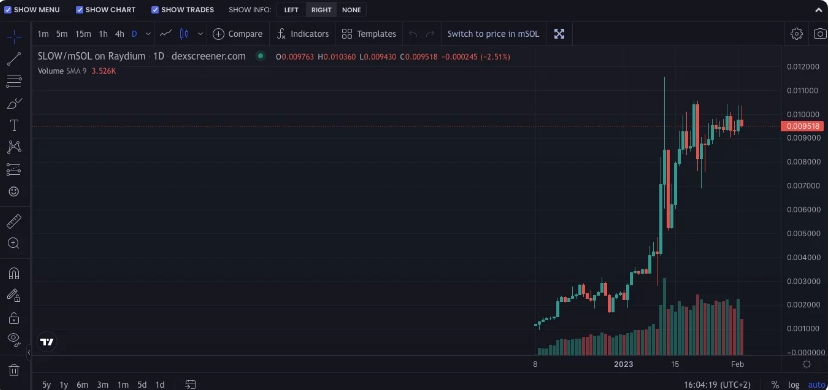Select the ruler measure tool
The height and width of the screenshot is (390, 829).
point(14,221)
